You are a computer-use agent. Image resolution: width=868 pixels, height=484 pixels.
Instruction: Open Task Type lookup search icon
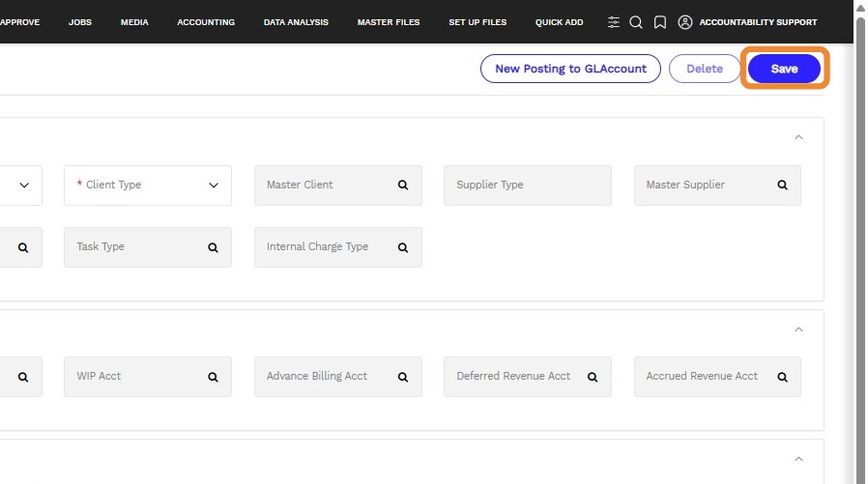pyautogui.click(x=213, y=247)
